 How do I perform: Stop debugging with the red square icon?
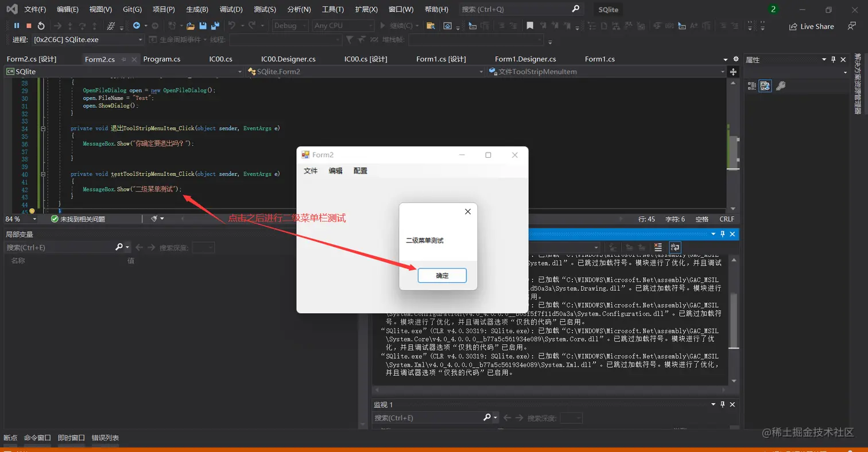[x=29, y=26]
